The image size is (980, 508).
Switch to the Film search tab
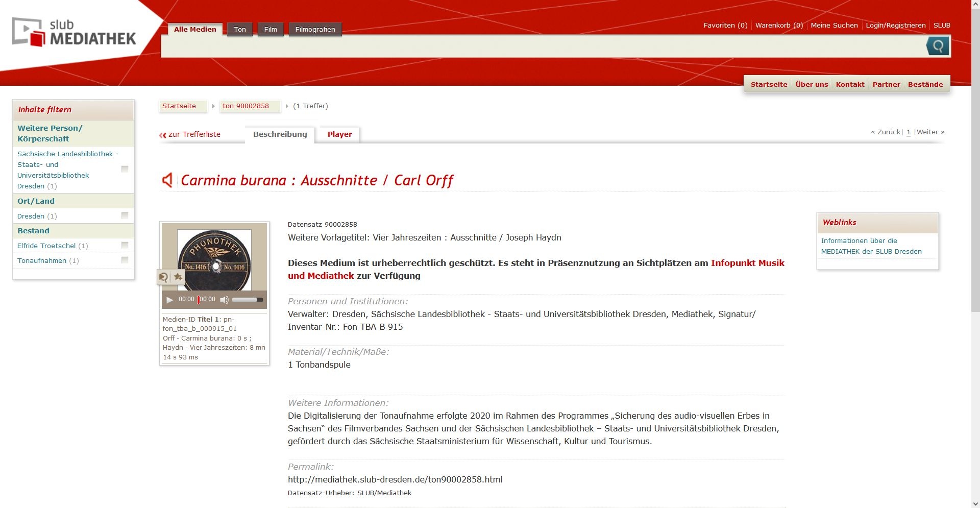[271, 29]
